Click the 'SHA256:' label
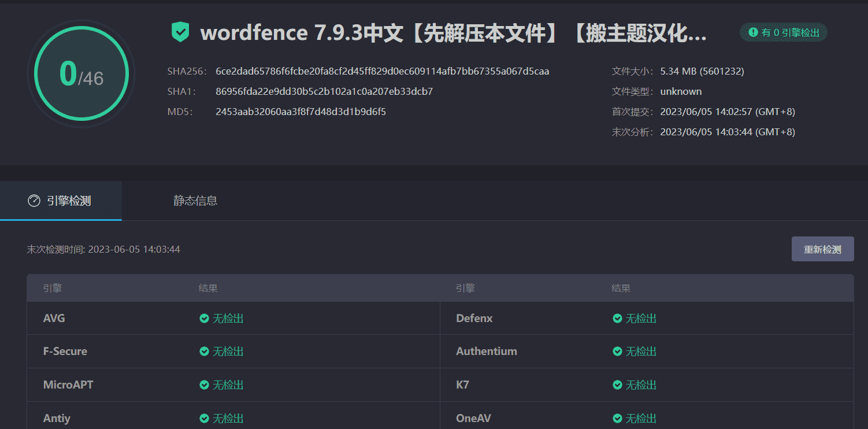The image size is (868, 429). (x=186, y=71)
